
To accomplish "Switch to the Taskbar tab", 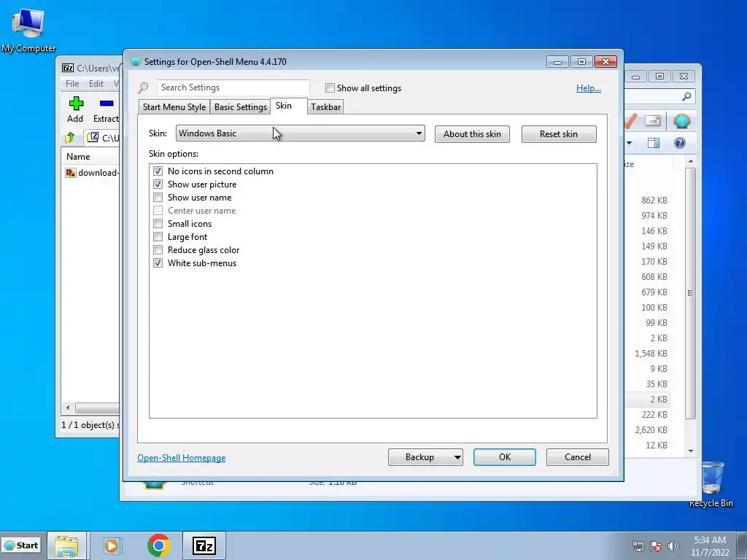I will tap(326, 106).
